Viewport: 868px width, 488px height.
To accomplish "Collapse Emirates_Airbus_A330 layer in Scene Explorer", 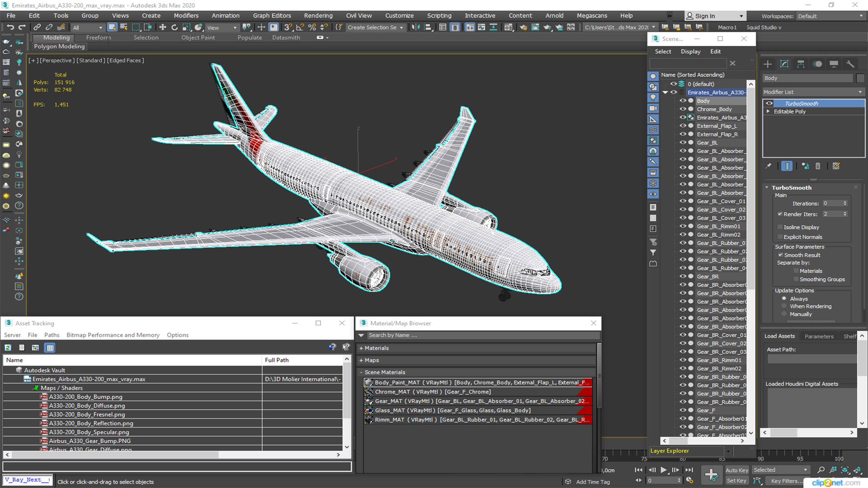I will coord(665,92).
